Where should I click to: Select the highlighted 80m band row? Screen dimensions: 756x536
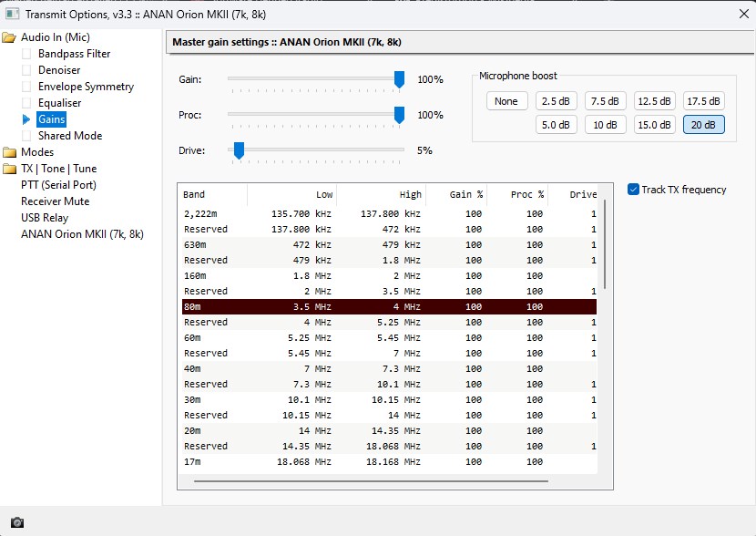(389, 306)
